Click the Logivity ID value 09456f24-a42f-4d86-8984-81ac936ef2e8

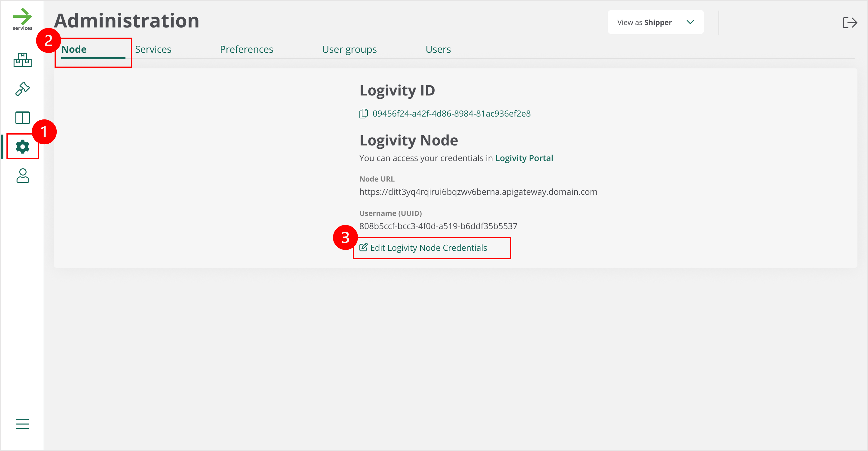click(451, 114)
